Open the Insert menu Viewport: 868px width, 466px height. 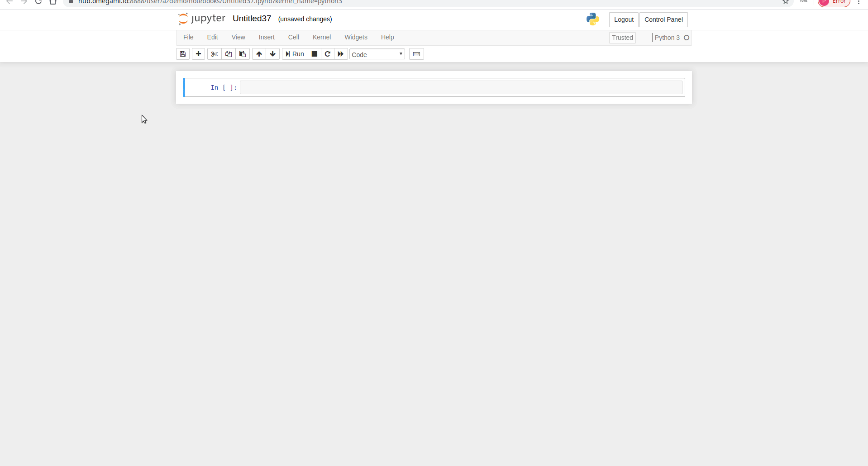(x=267, y=37)
